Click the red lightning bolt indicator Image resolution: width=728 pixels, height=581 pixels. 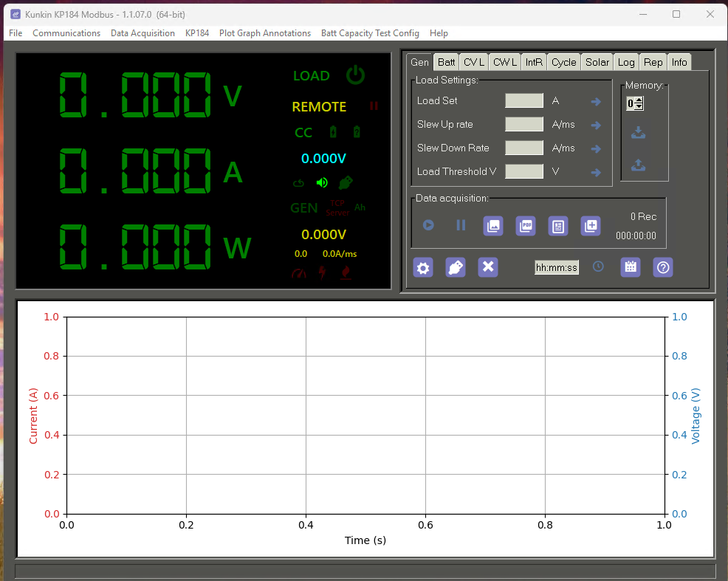tap(322, 273)
